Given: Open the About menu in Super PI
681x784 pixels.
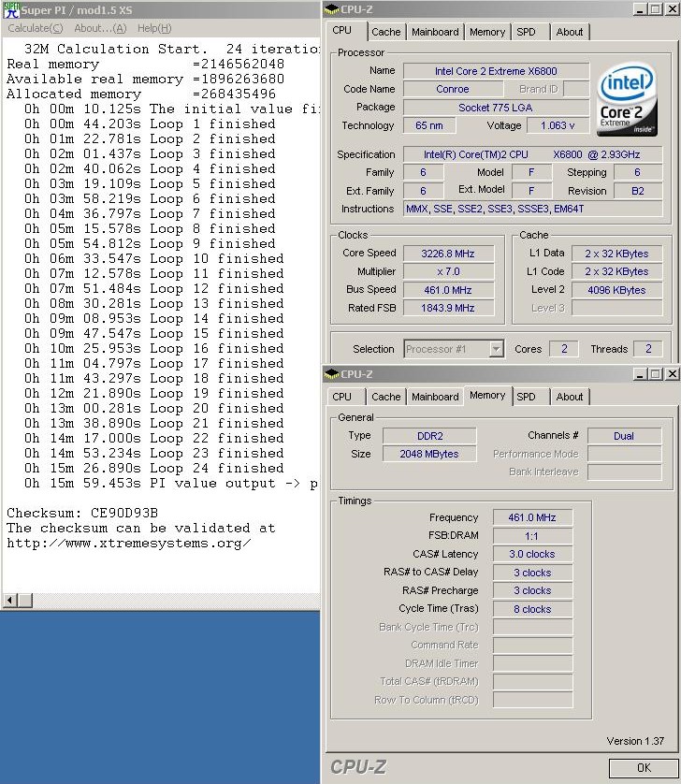Looking at the screenshot, I should coord(100,28).
